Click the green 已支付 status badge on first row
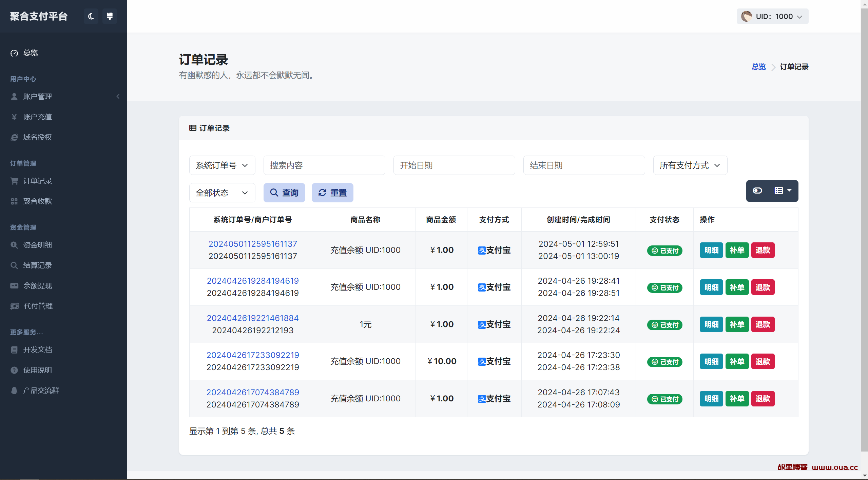This screenshot has height=480, width=868. point(664,251)
